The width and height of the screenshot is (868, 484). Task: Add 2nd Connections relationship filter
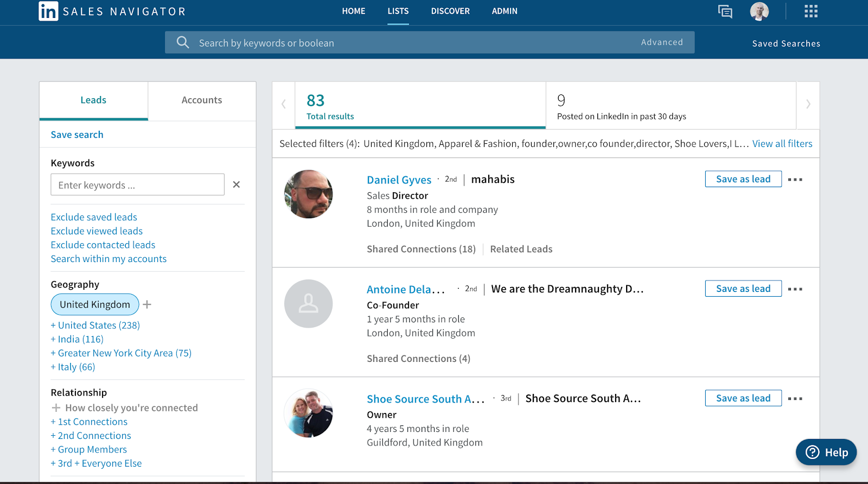pyautogui.click(x=91, y=436)
